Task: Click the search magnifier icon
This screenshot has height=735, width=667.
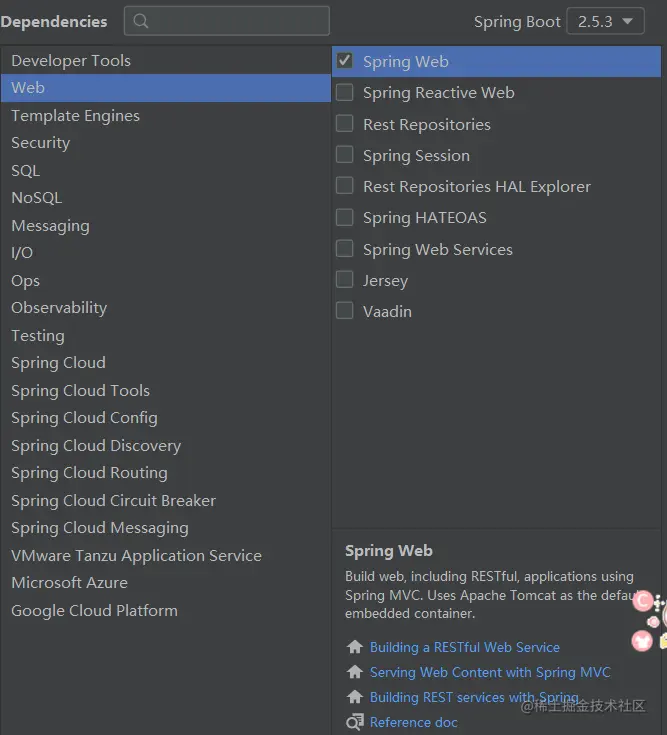Action: 141,21
